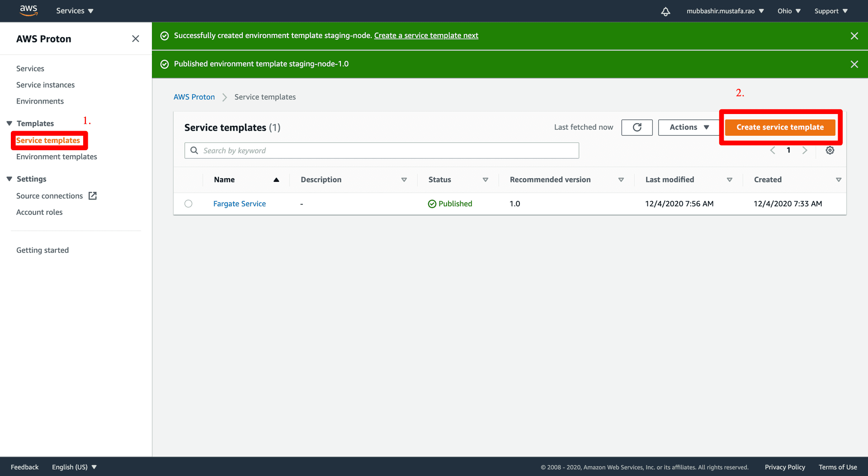Open the Privacy Policy link
Viewport: 868px width, 476px height.
(785, 467)
